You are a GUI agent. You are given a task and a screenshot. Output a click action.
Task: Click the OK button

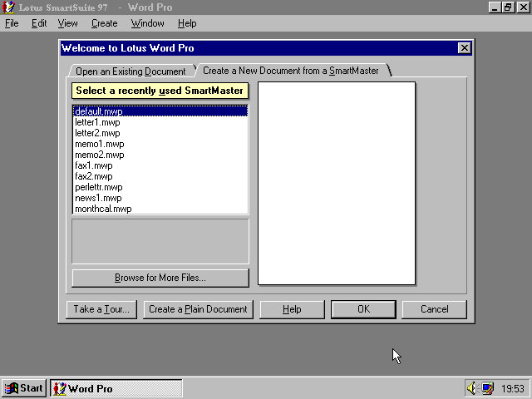tap(363, 309)
